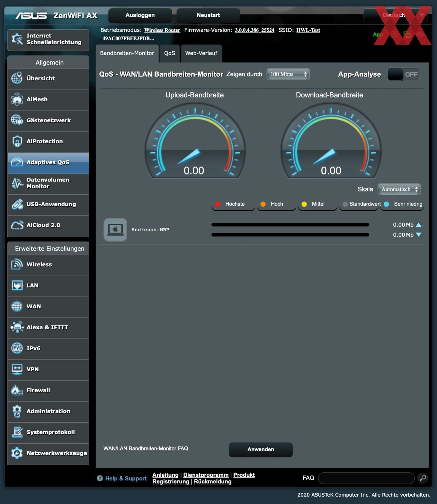The image size is (437, 504).
Task: Click the 49AC007FBFE3FDB... SSID text
Action: coord(128,39)
